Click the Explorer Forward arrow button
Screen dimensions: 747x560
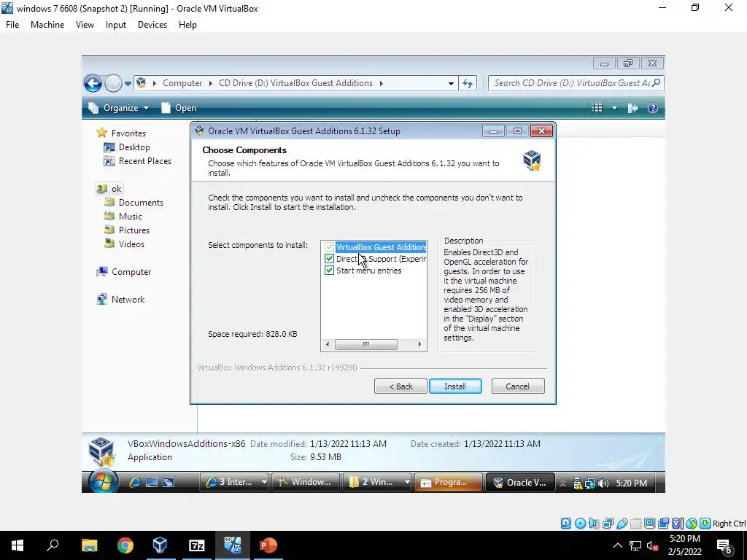point(113,83)
